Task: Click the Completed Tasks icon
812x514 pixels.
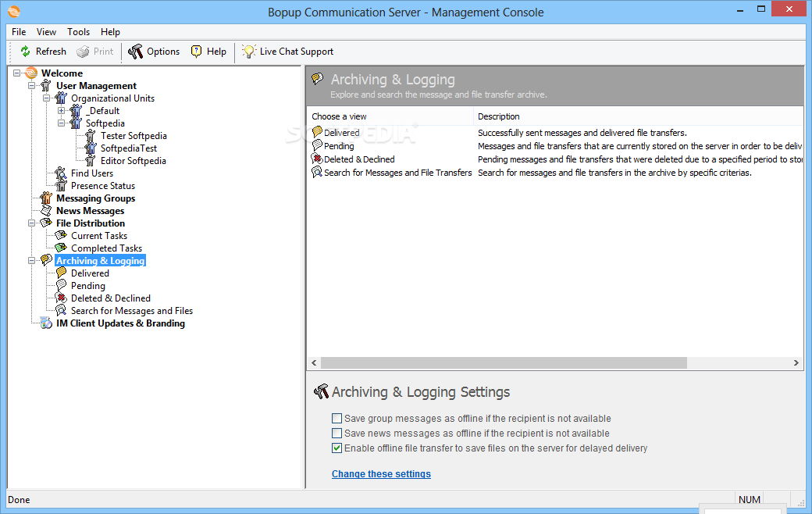Action: click(61, 248)
